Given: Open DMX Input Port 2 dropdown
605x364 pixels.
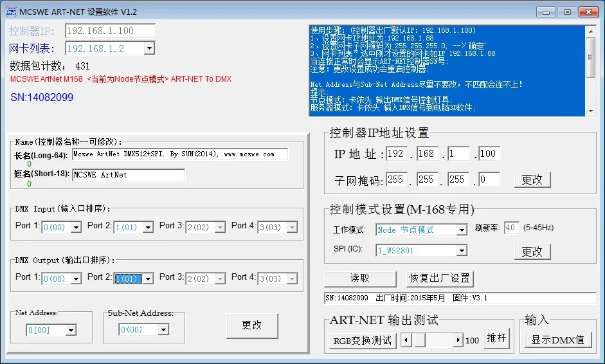Looking at the screenshot, I should [x=148, y=228].
